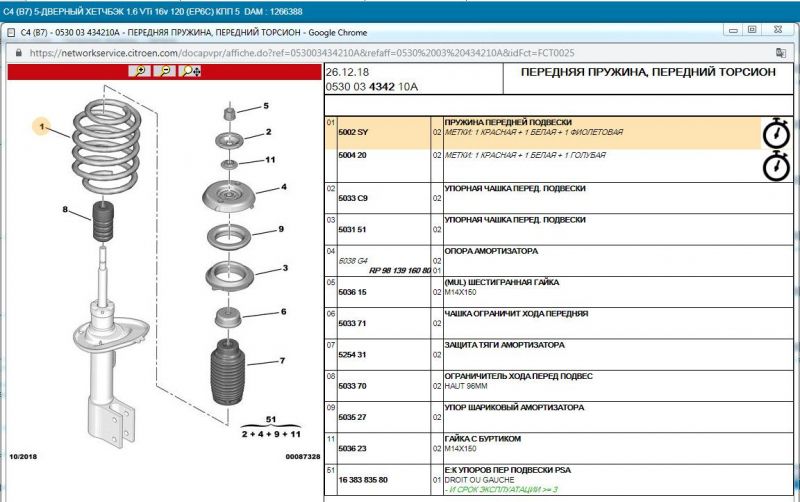Image resolution: width=800 pixels, height=502 pixels.
Task: Click the zoom in magnifier icon
Action: [140, 71]
